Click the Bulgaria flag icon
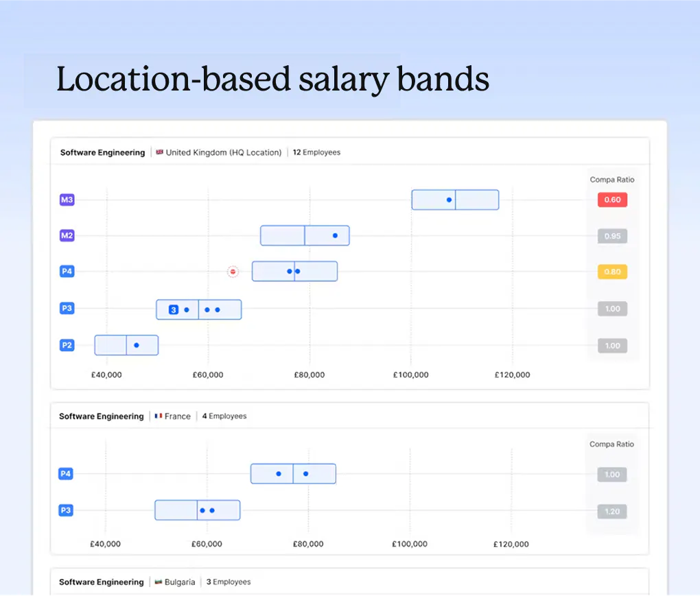Image resolution: width=700 pixels, height=596 pixels. pos(156,582)
